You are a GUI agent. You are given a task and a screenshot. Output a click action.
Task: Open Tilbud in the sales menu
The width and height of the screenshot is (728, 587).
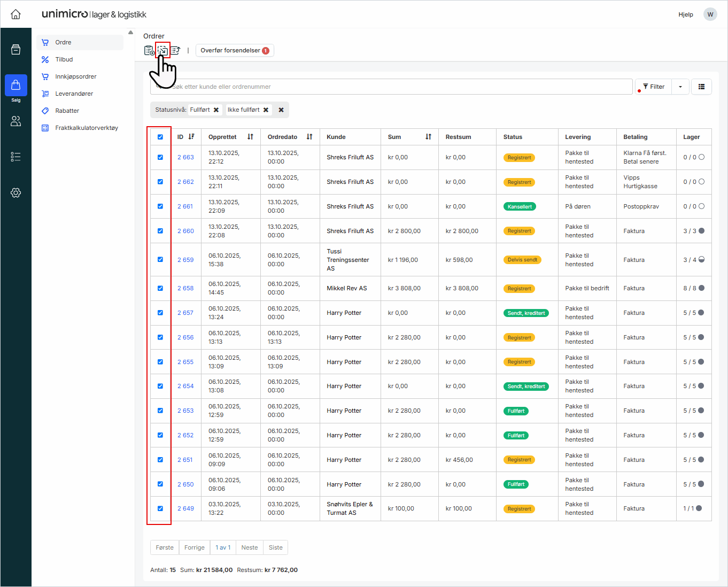click(x=64, y=59)
